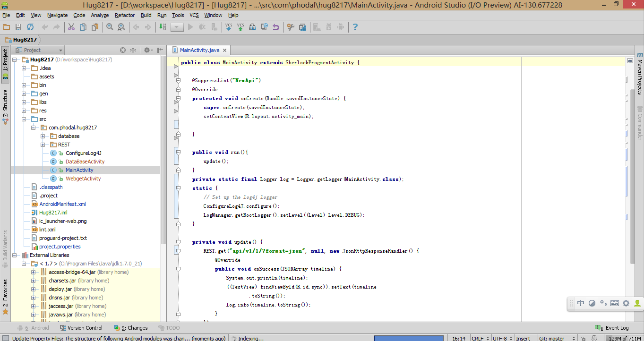Click the purple Revert arrow icon
The width and height of the screenshot is (644, 341).
[276, 27]
